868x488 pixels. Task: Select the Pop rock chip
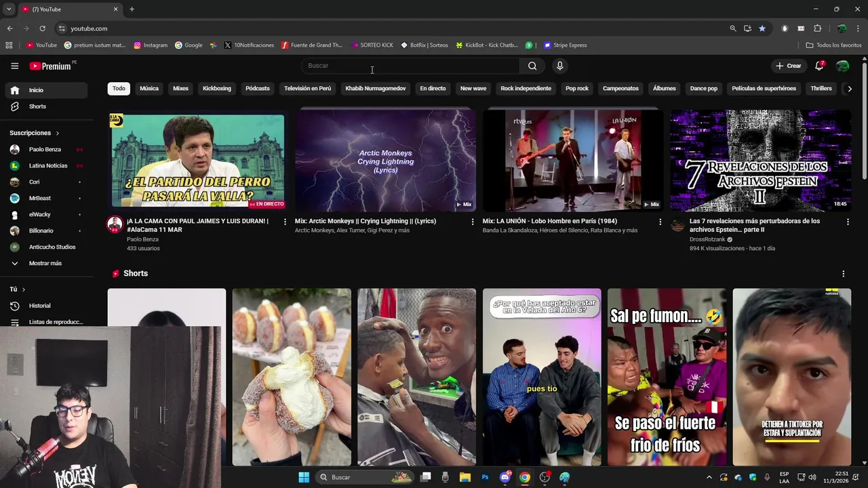[x=577, y=88]
